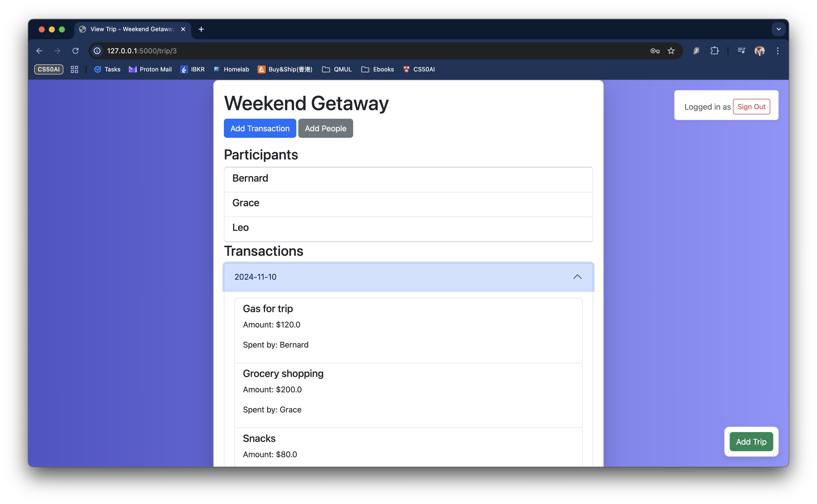Viewport: 817px width, 504px height.
Task: Open CS50AI tab group chip
Action: coord(49,69)
